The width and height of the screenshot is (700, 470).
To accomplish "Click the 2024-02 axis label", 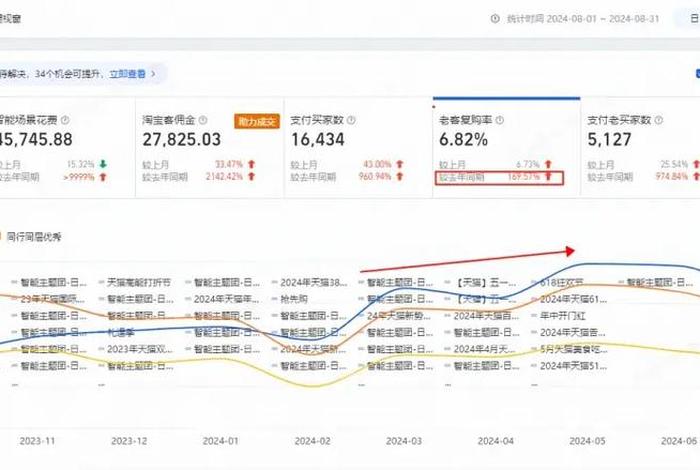I will pos(312,441).
